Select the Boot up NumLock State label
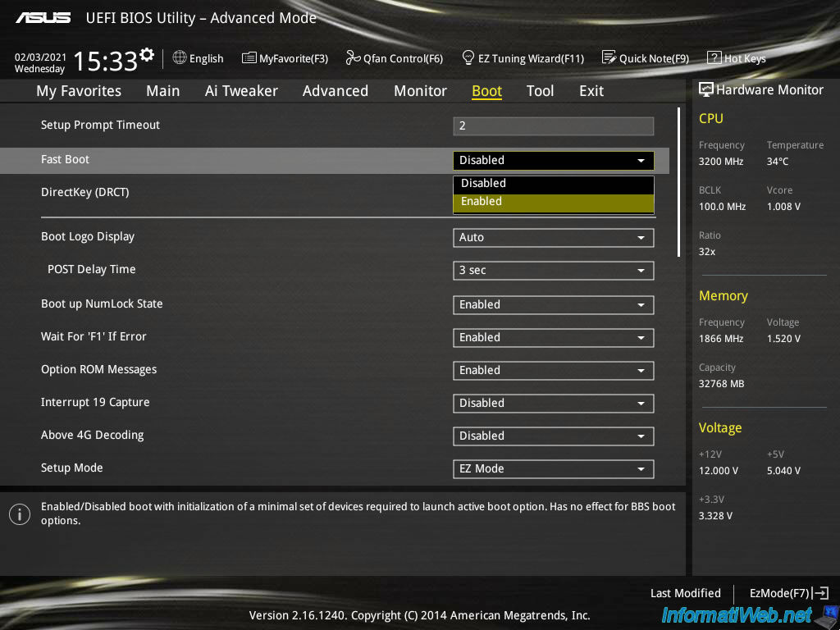The width and height of the screenshot is (840, 630). [x=102, y=304]
